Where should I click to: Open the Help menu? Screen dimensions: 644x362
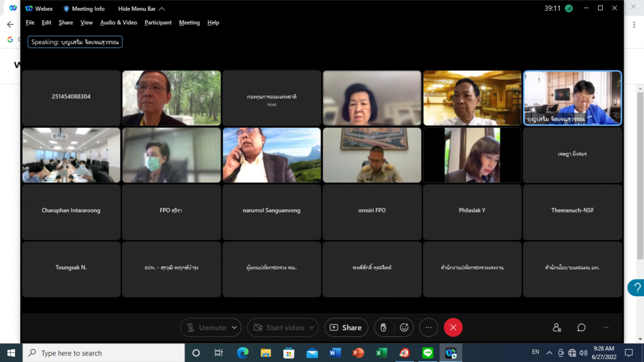(213, 22)
